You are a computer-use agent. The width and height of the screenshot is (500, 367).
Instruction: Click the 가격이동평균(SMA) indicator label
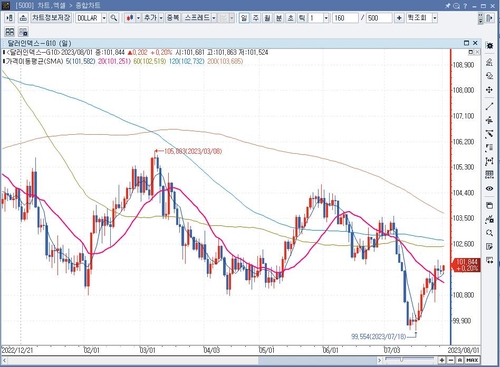34,61
